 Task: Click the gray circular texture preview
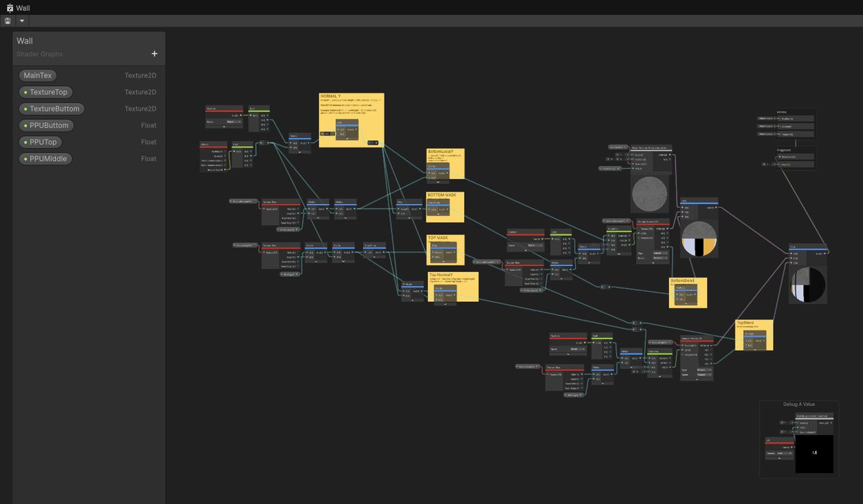coord(650,194)
